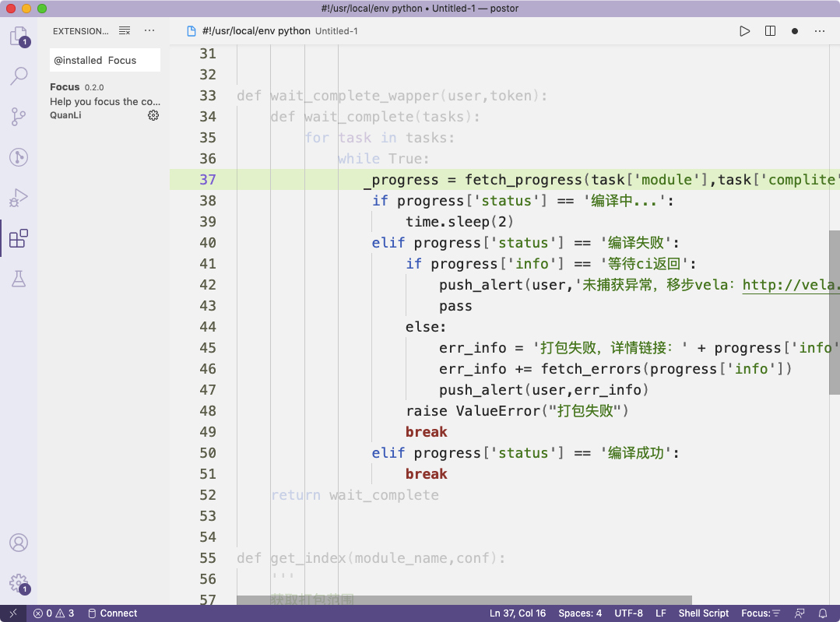Select the Untitled-1 editor tab
The image size is (840, 622).
pos(272,31)
